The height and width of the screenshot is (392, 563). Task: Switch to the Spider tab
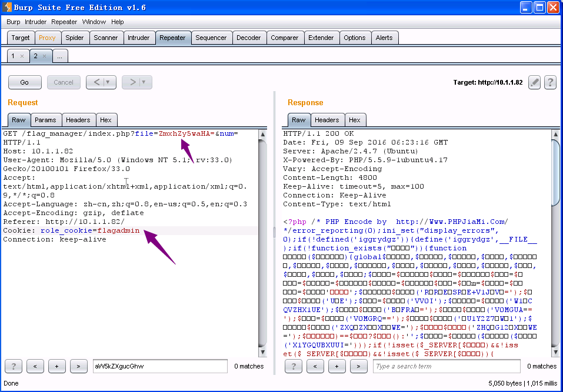75,38
